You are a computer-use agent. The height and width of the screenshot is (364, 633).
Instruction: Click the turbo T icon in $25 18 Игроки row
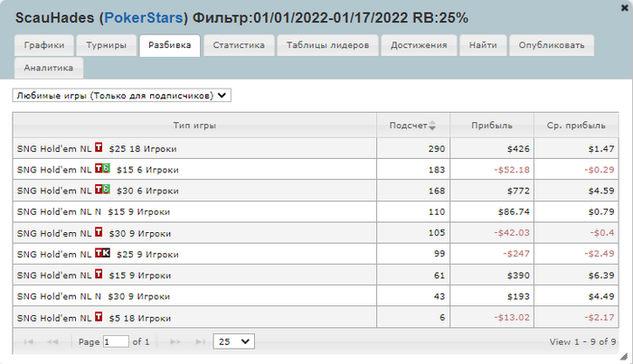tap(99, 147)
